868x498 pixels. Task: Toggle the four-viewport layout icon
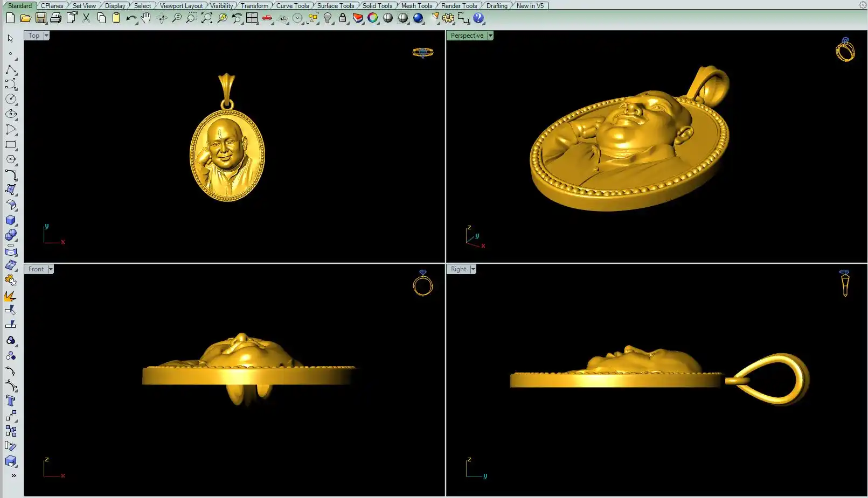[252, 18]
